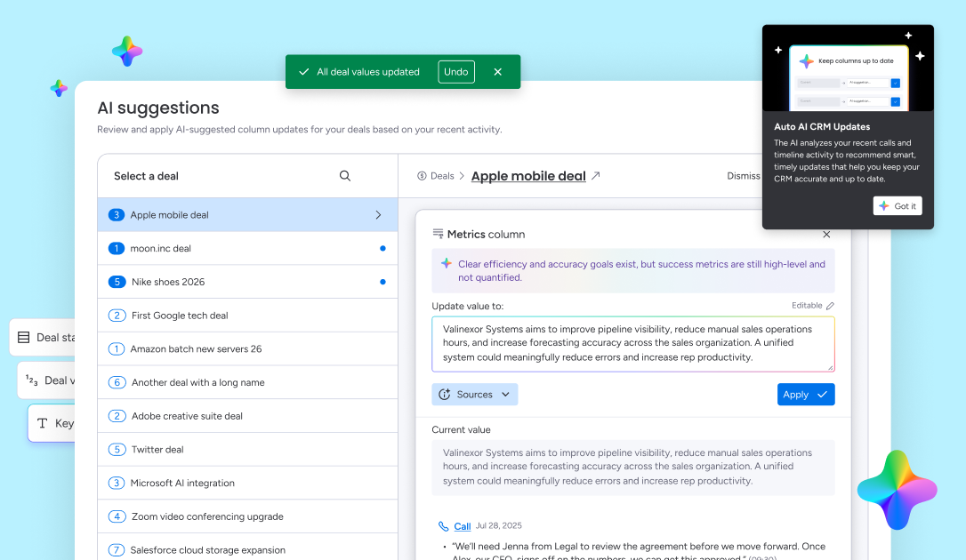The height and width of the screenshot is (560, 966).
Task: Click the unread dot on Nike shoes 2026
Action: (x=382, y=282)
